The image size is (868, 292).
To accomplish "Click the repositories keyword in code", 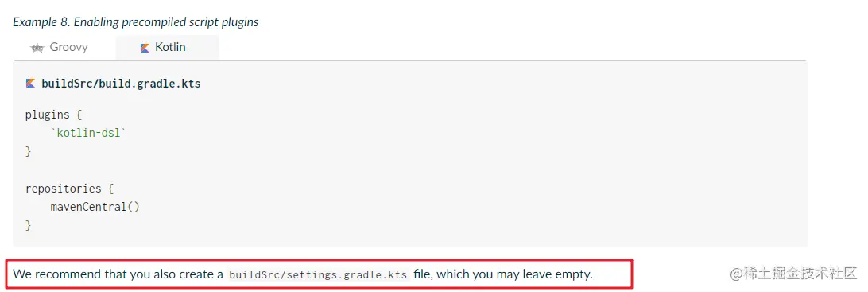I will (x=63, y=189).
